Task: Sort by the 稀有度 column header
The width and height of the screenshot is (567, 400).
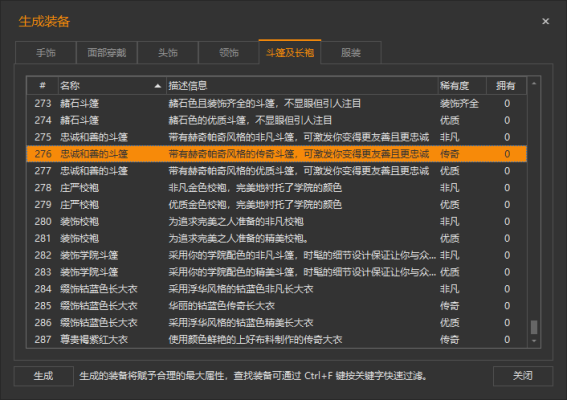Action: click(x=462, y=86)
